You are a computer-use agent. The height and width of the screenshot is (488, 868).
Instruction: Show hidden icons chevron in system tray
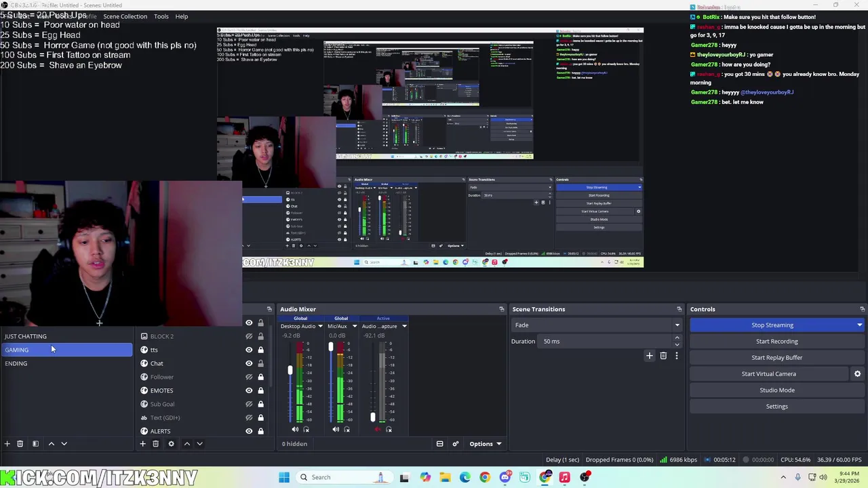tap(783, 477)
